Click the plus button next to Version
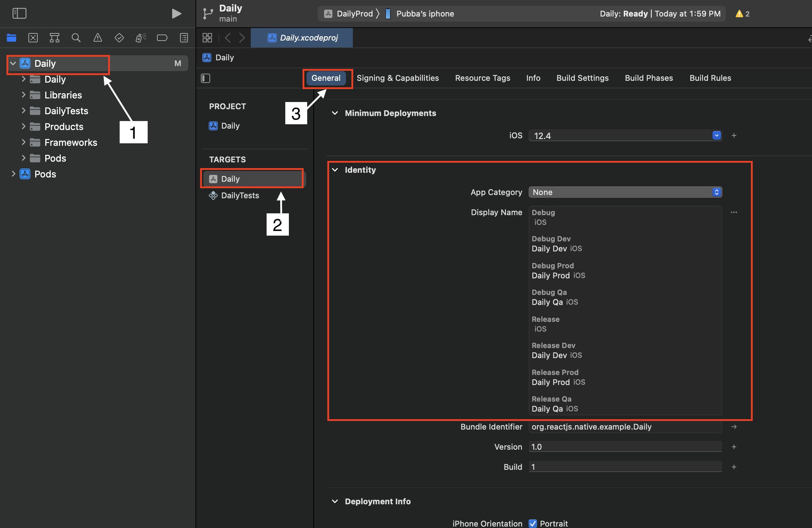Image resolution: width=812 pixels, height=528 pixels. (x=734, y=446)
